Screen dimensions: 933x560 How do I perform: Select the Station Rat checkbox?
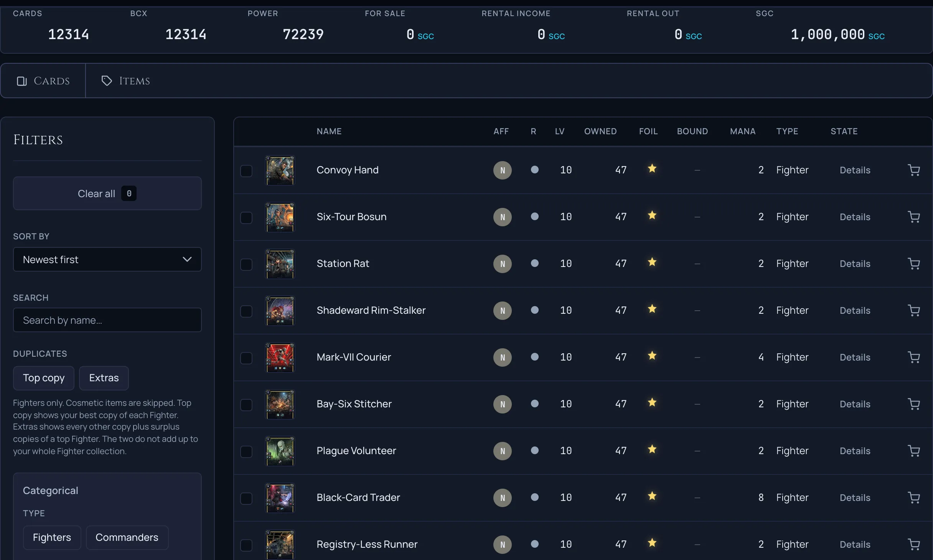[x=246, y=264]
